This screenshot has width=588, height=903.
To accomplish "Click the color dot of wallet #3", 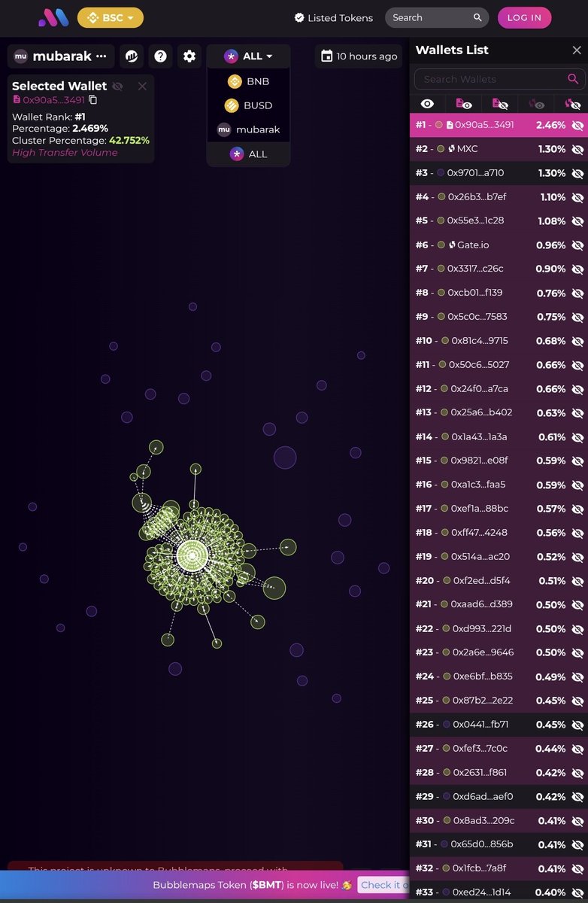I will (x=441, y=173).
